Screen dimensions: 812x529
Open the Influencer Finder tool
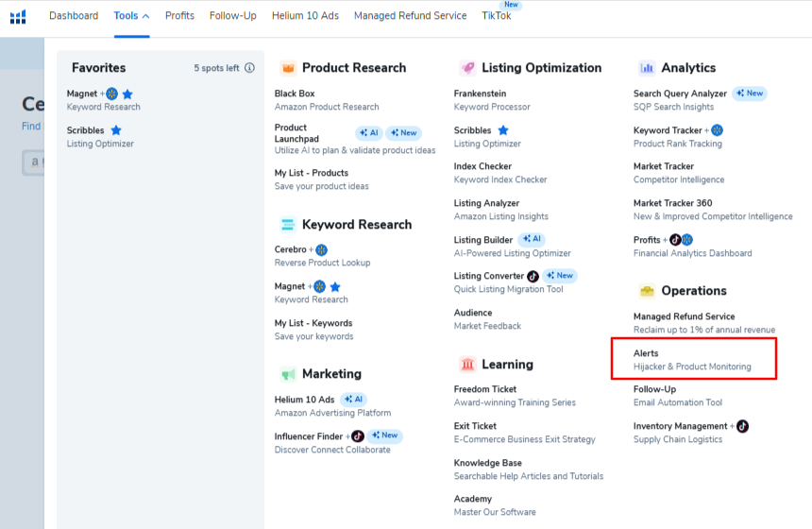309,436
